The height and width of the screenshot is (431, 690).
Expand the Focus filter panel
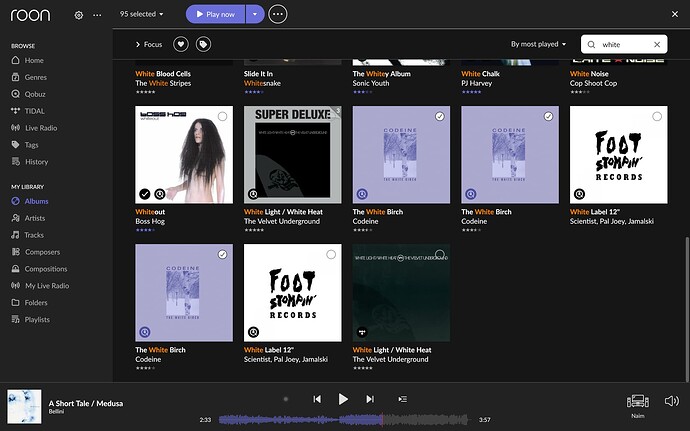pyautogui.click(x=149, y=44)
